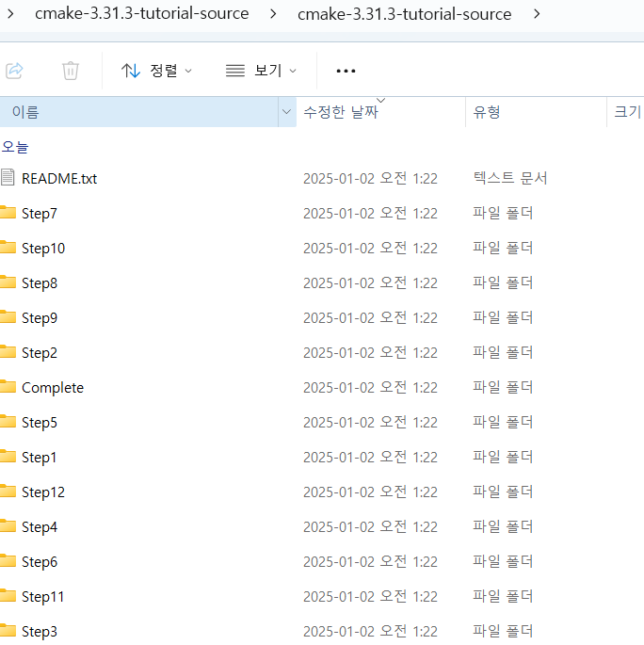Click the Step7 folder name
This screenshot has width=644, height=645.
point(40,214)
